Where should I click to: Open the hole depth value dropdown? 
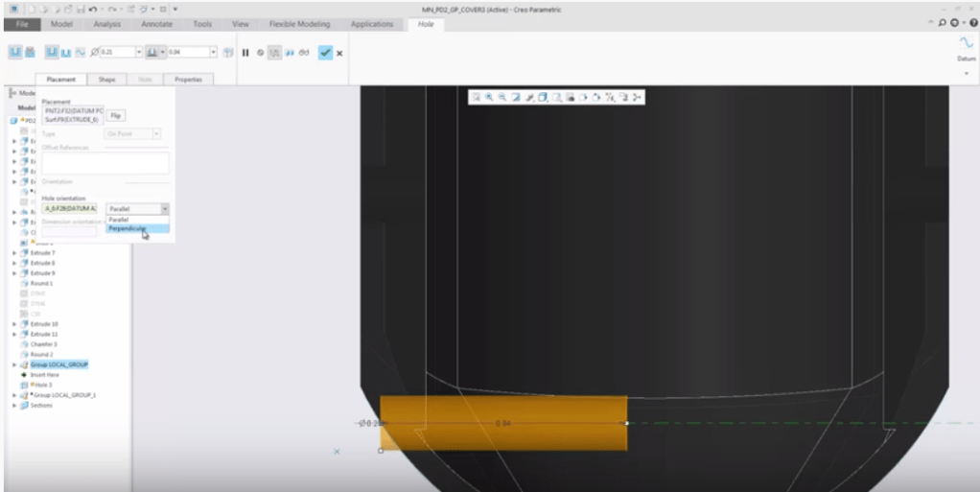pos(213,52)
